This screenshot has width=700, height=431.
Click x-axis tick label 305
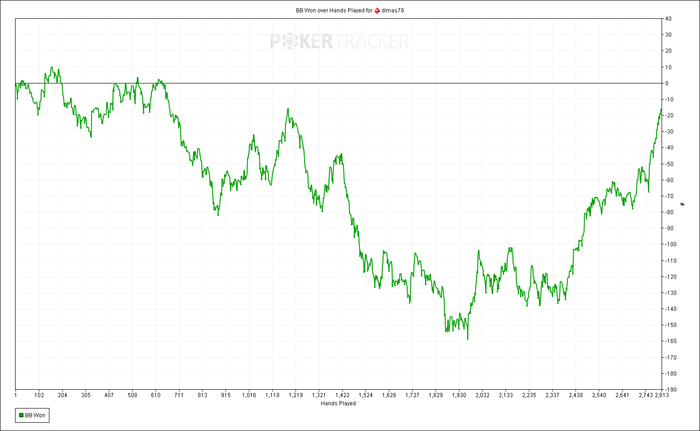[86, 395]
